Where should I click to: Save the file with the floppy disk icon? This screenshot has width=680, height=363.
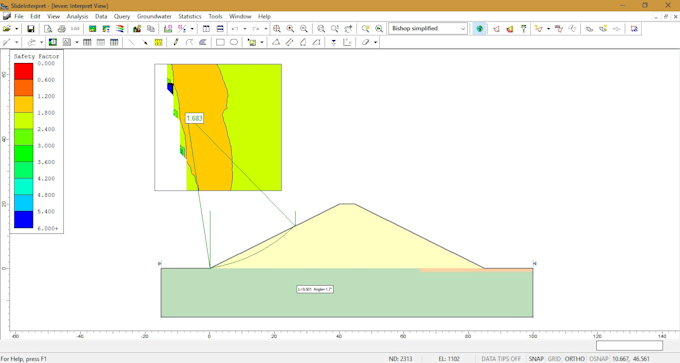(31, 29)
